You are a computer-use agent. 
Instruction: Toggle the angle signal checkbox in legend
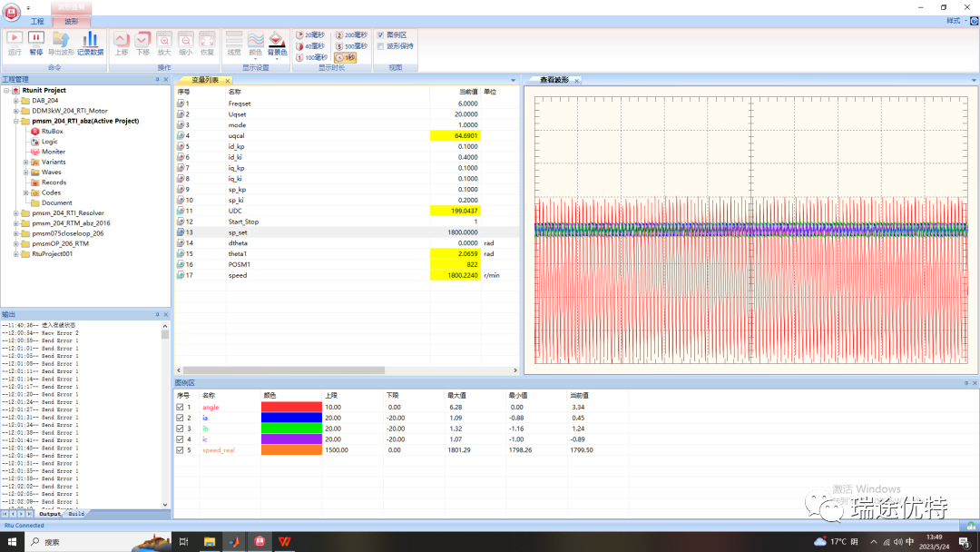pos(180,407)
